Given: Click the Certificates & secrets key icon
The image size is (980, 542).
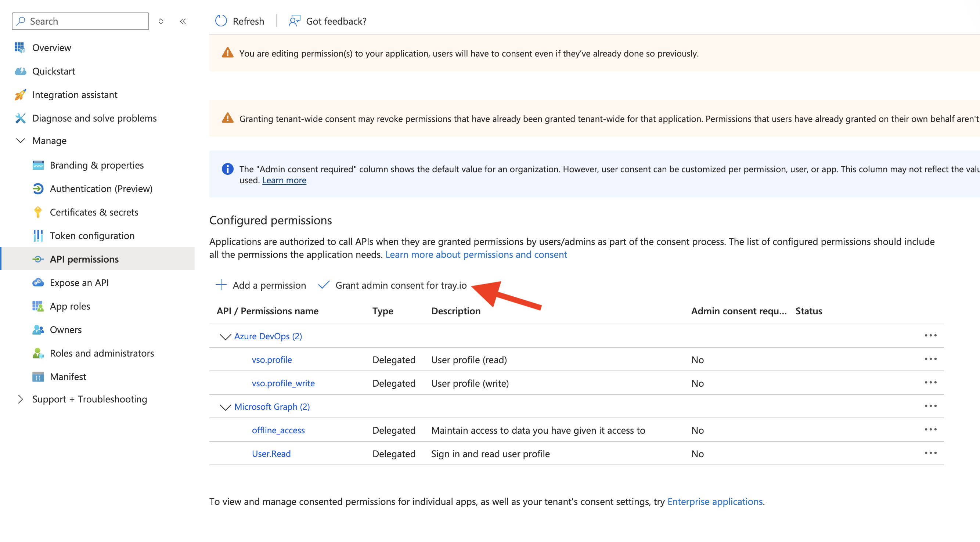Looking at the screenshot, I should [x=38, y=212].
